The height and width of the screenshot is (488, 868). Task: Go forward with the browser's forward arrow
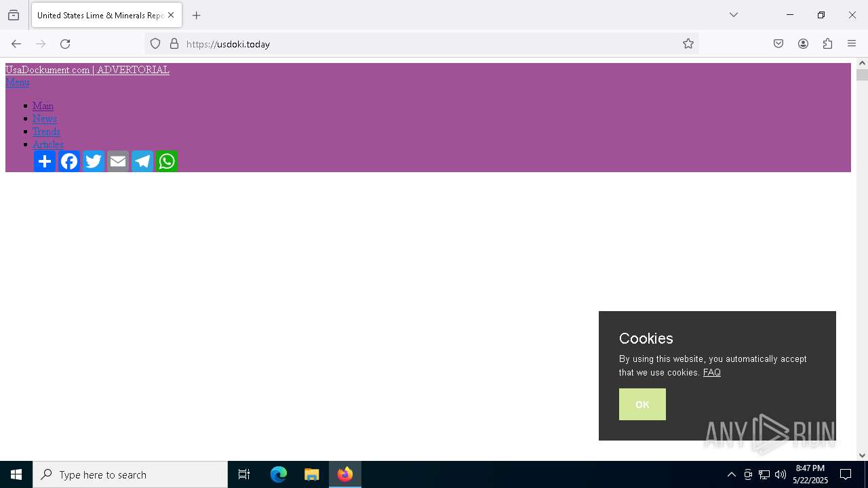[x=41, y=44]
